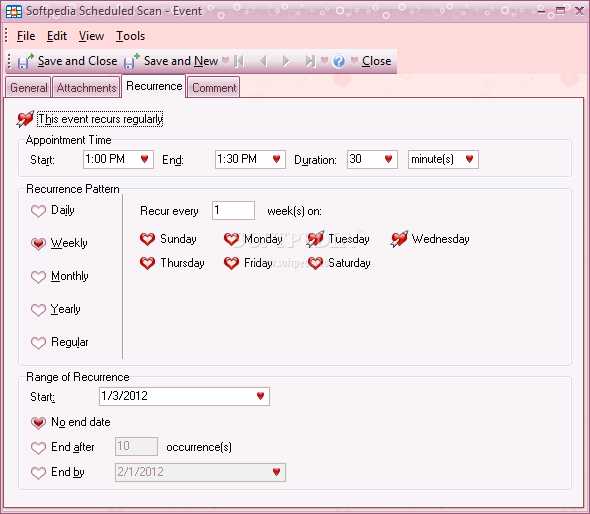Go to the previous record arrow
590x514 pixels.
[x=263, y=61]
